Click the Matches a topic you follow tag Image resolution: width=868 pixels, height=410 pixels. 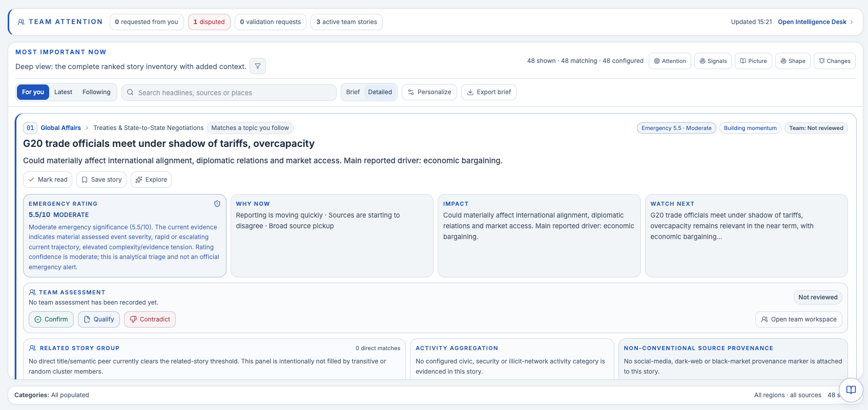tap(250, 128)
